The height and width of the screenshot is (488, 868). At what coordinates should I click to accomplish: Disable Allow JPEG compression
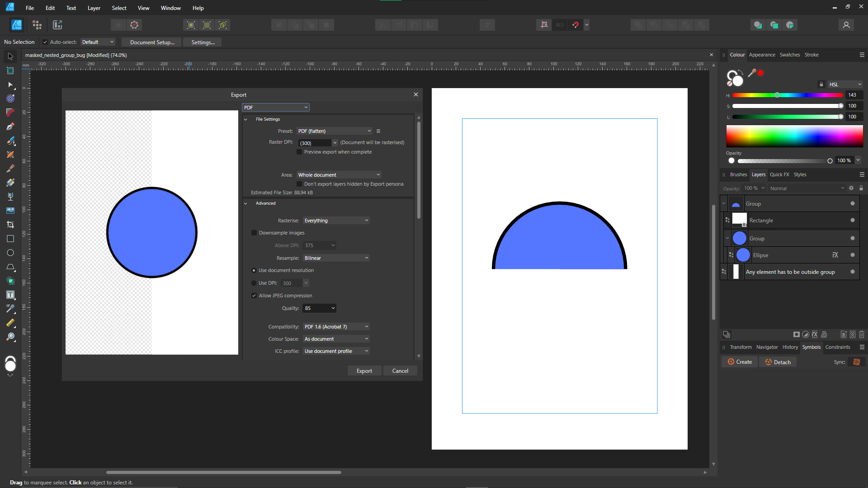click(x=254, y=295)
